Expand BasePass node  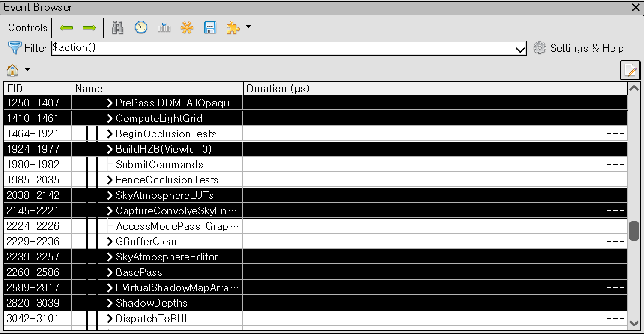coord(110,272)
